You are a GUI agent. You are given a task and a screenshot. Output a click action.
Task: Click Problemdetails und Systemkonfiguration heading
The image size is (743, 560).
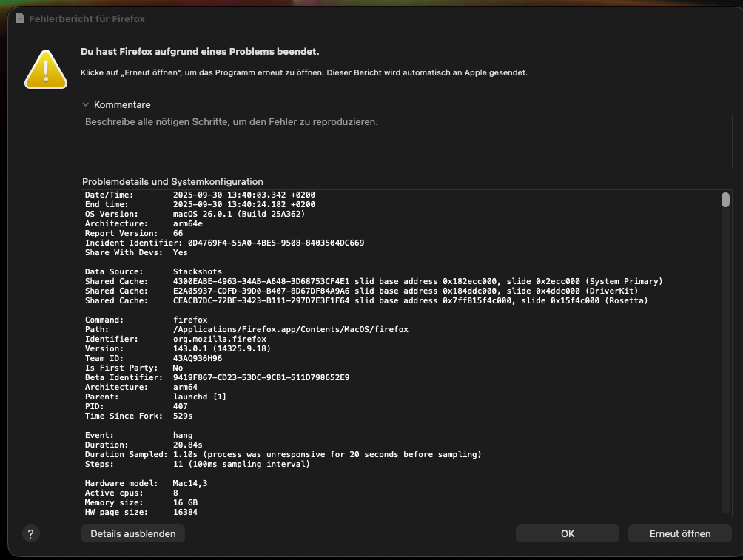[172, 181]
